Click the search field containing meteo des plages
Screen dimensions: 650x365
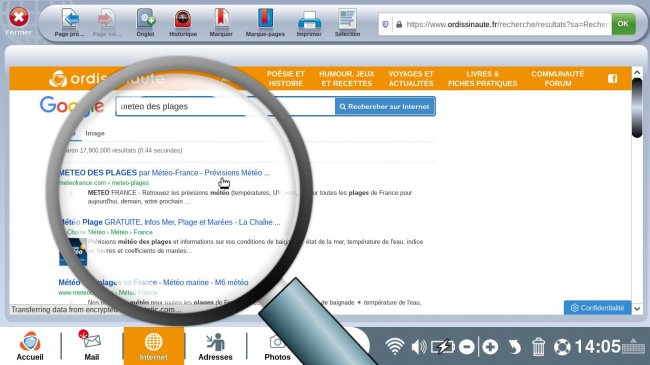(x=226, y=107)
